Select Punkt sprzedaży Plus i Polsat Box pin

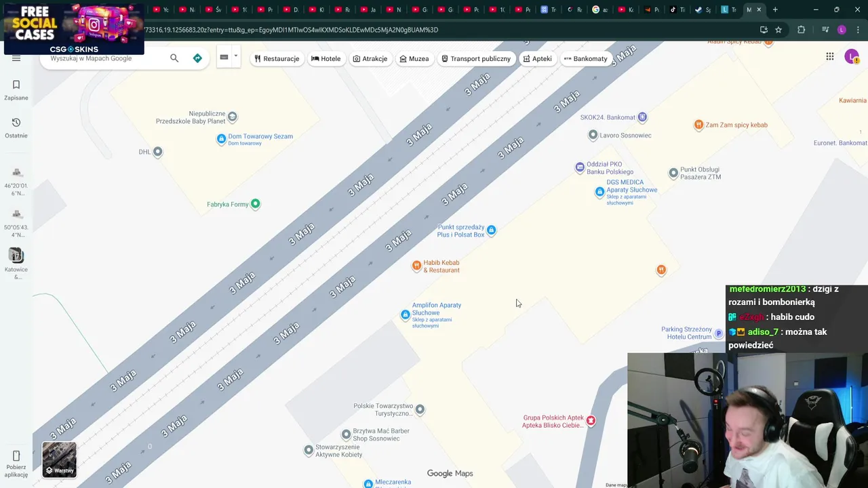492,230
